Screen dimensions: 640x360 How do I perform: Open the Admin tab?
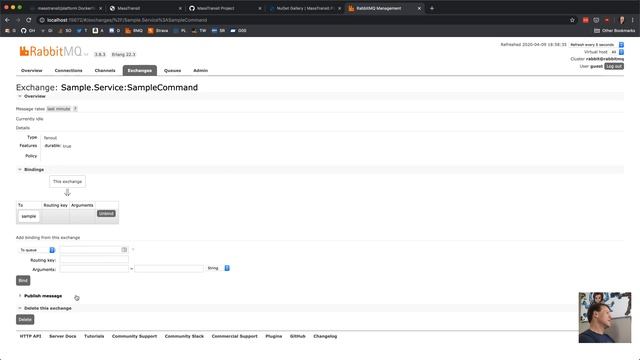pyautogui.click(x=200, y=71)
